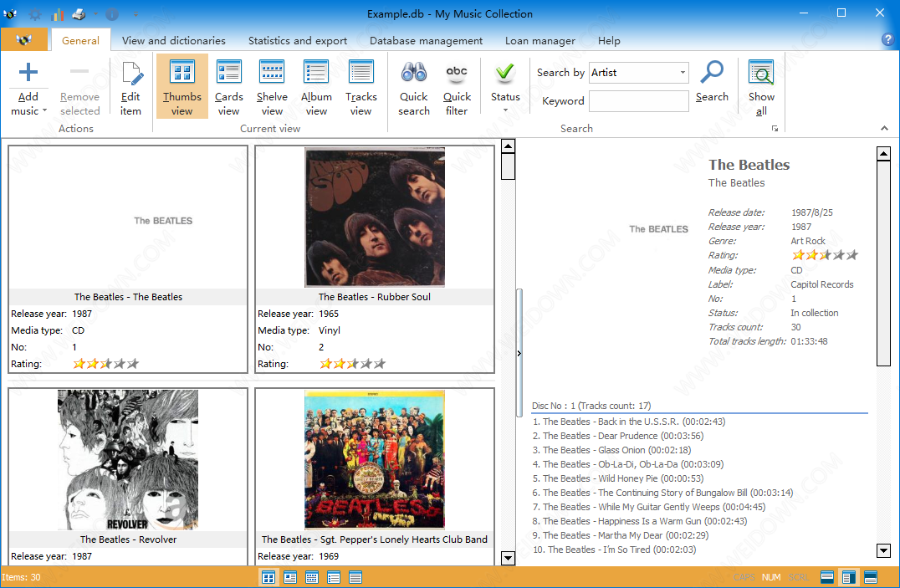900x588 pixels.
Task: Click the Show all button
Action: (761, 88)
